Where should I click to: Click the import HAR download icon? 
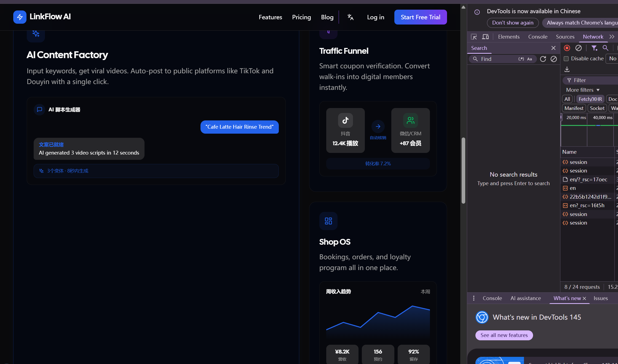click(x=567, y=69)
